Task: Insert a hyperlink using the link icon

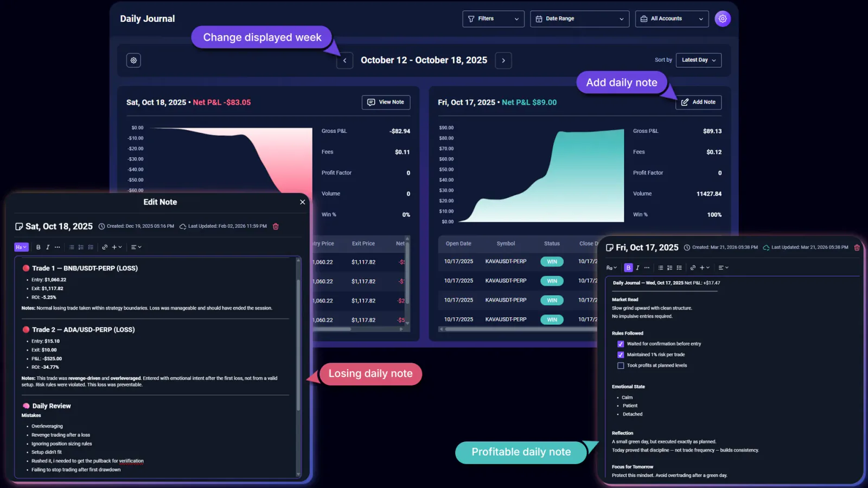Action: (105, 247)
